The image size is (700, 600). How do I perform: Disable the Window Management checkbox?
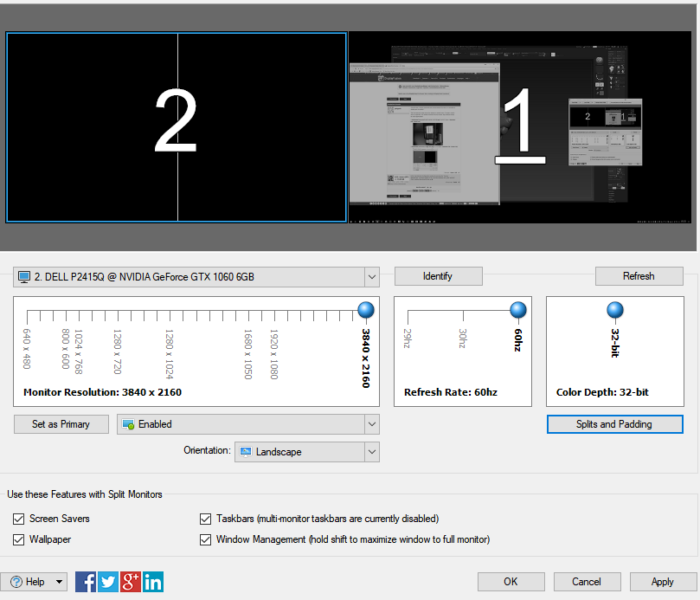[x=205, y=539]
